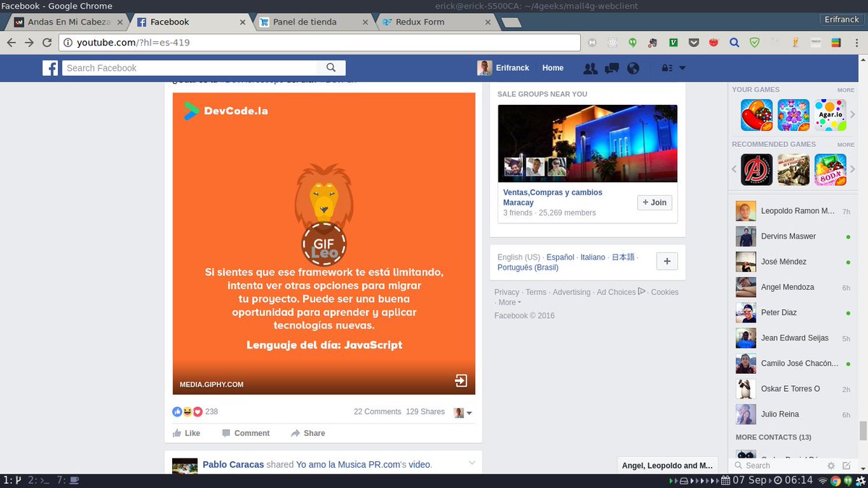868x488 pixels.
Task: Reload the page with the refresh button
Action: [47, 43]
